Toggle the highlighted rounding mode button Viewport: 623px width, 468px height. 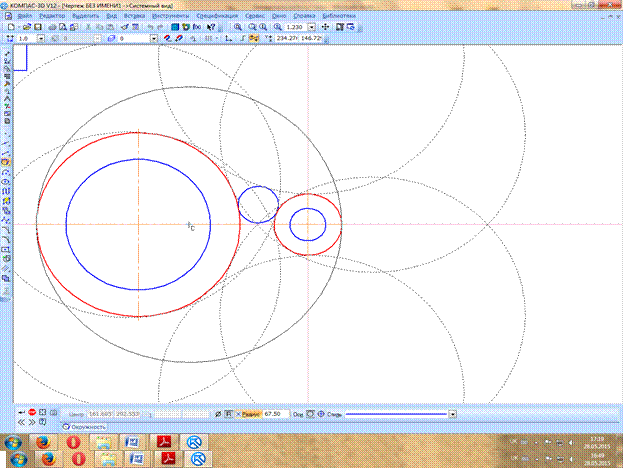[x=253, y=39]
